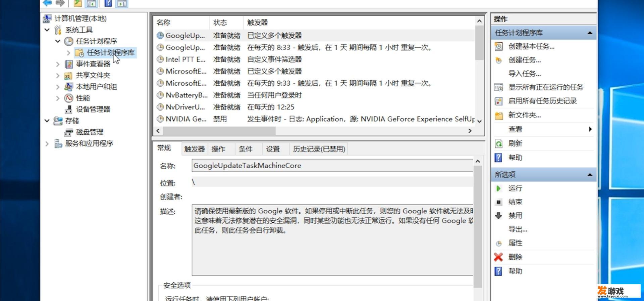644x301 pixels.
Task: Open 设备管理器 in the tree
Action: click(x=93, y=109)
